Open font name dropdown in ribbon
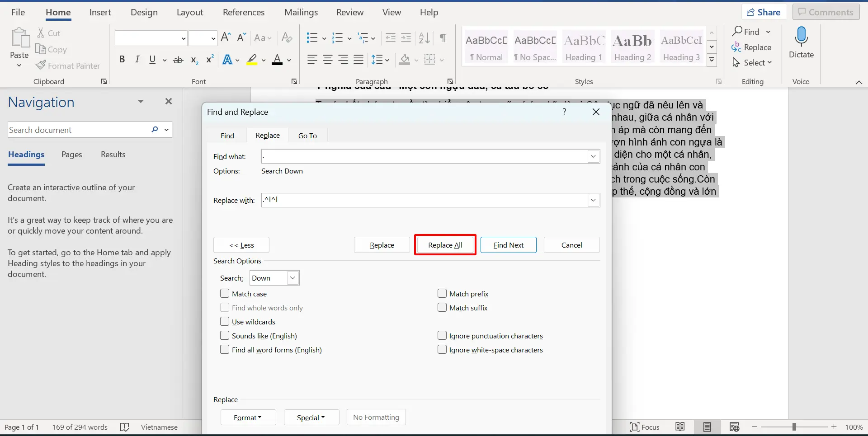The height and width of the screenshot is (436, 868). 183,38
